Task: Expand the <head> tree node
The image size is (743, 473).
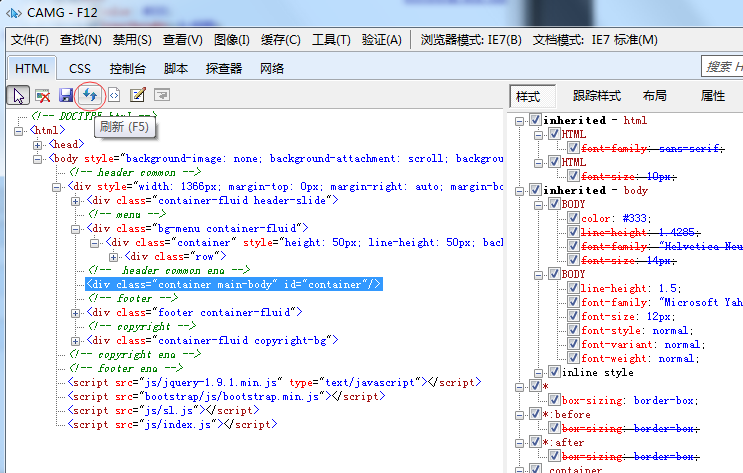Action: 37,145
